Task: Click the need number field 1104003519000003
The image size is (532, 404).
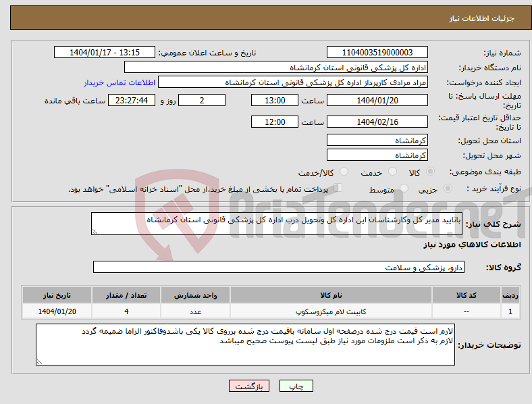Action: pos(377,52)
